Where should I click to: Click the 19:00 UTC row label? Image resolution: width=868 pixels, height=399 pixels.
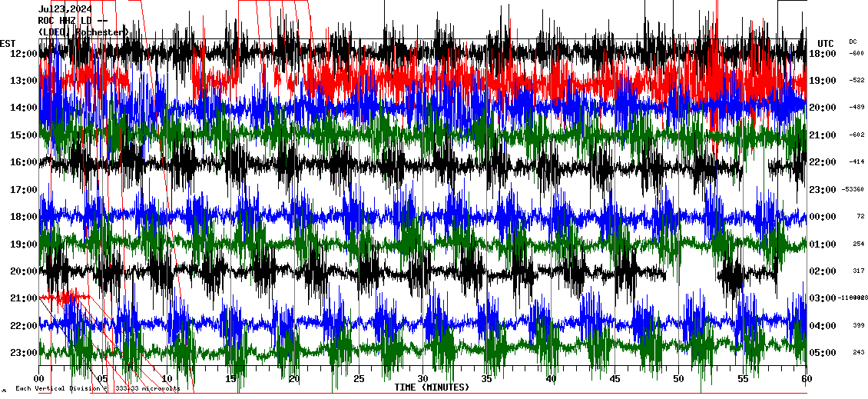[x=823, y=81]
